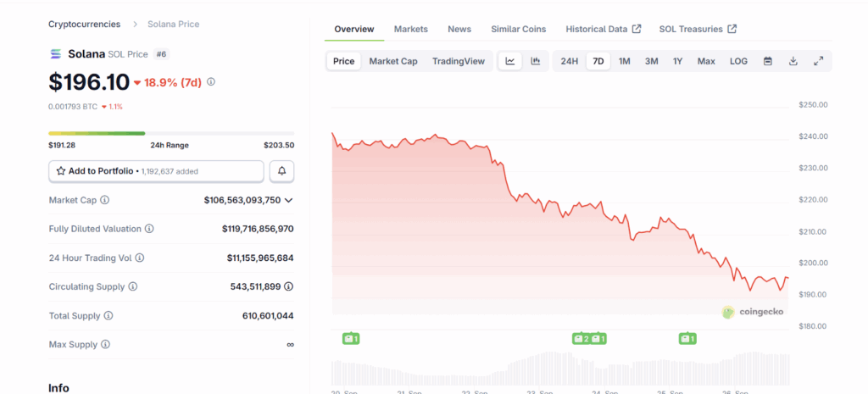Switch chart to candlestick view icon
The width and height of the screenshot is (868, 394).
536,61
